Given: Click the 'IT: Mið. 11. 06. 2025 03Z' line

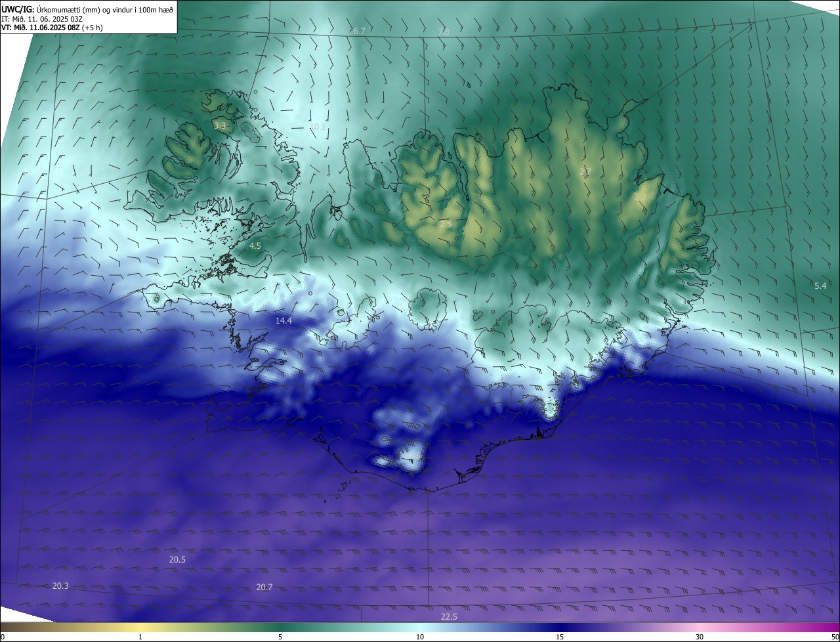Looking at the screenshot, I should click(43, 18).
